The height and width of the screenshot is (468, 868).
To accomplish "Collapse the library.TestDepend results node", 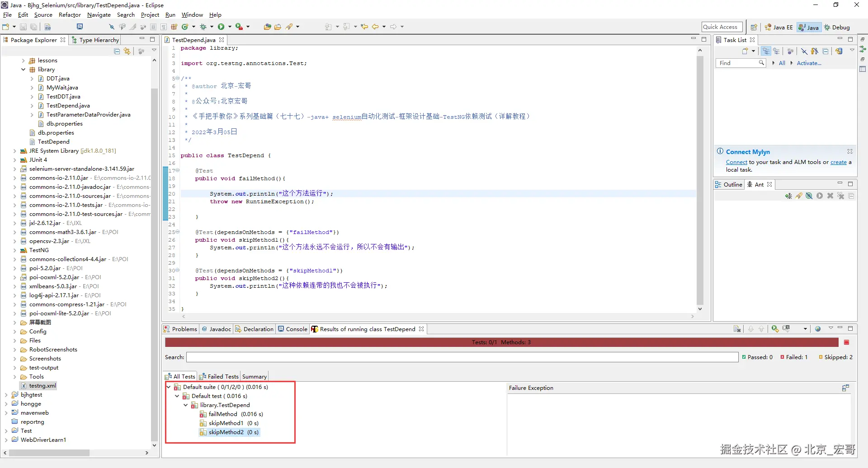I will pyautogui.click(x=186, y=405).
